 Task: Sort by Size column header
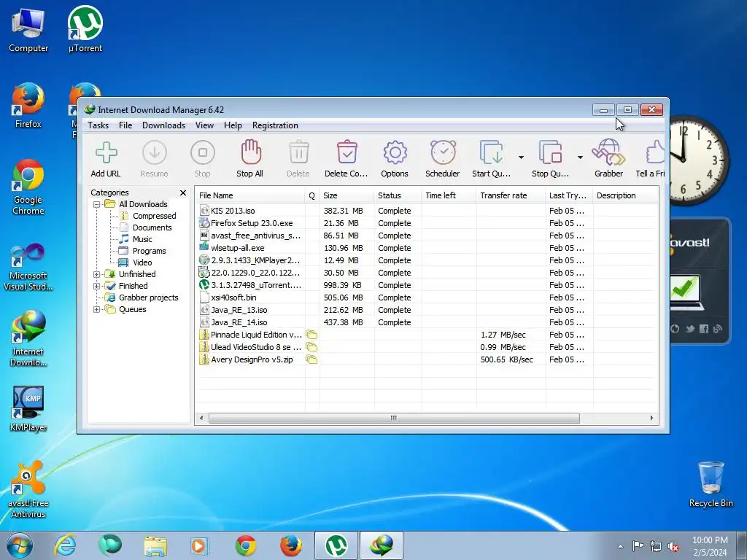(347, 195)
